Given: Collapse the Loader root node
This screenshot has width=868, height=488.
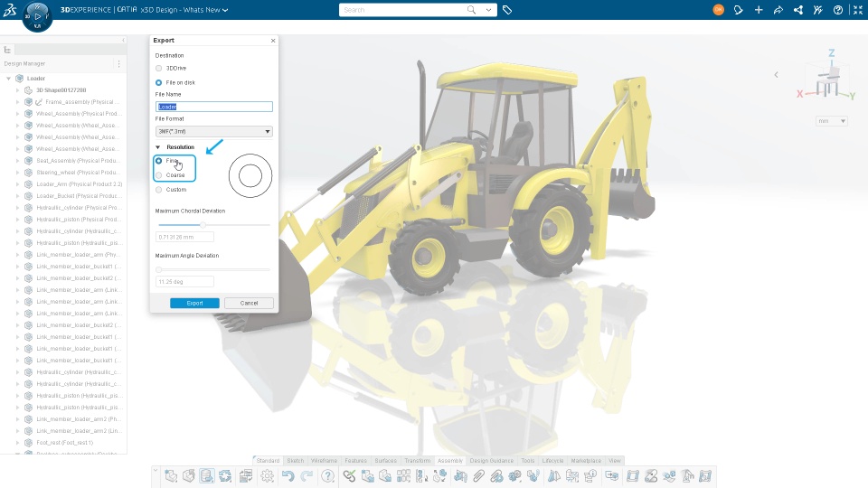Looking at the screenshot, I should (8, 79).
